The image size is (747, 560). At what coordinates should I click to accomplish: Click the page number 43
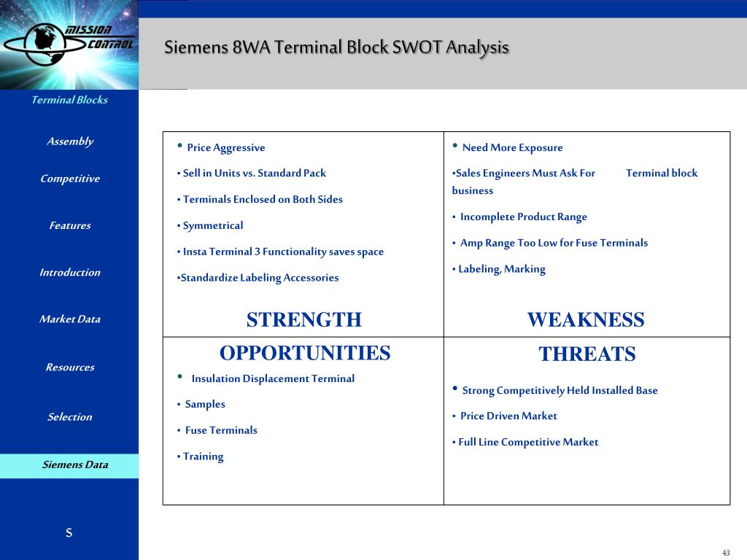[x=726, y=553]
